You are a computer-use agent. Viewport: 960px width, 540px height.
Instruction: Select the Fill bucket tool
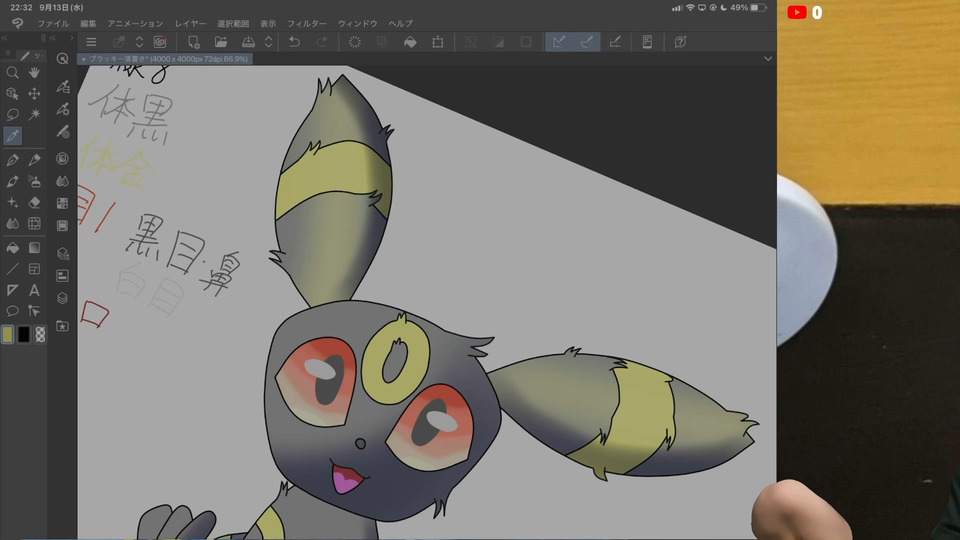pyautogui.click(x=12, y=248)
